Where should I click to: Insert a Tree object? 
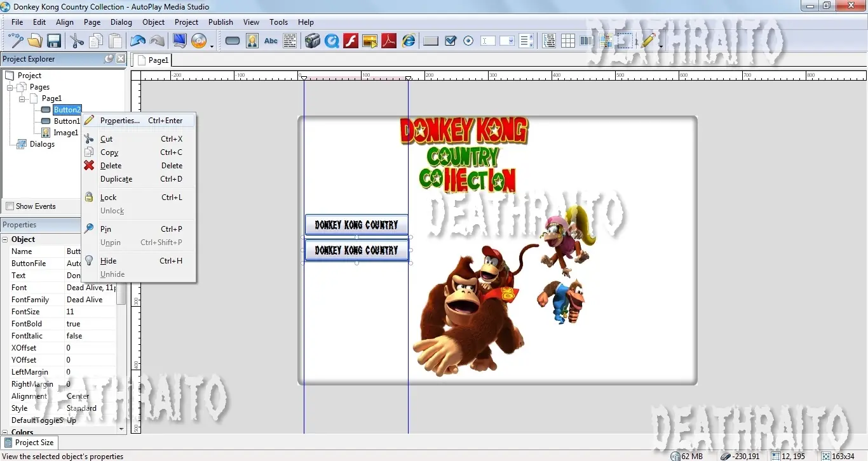(x=549, y=41)
